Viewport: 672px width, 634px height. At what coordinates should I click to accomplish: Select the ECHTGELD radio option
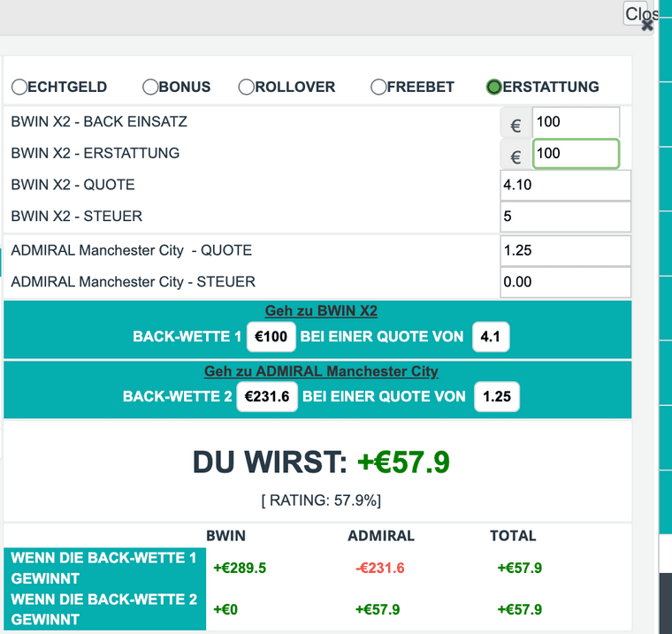(x=19, y=87)
